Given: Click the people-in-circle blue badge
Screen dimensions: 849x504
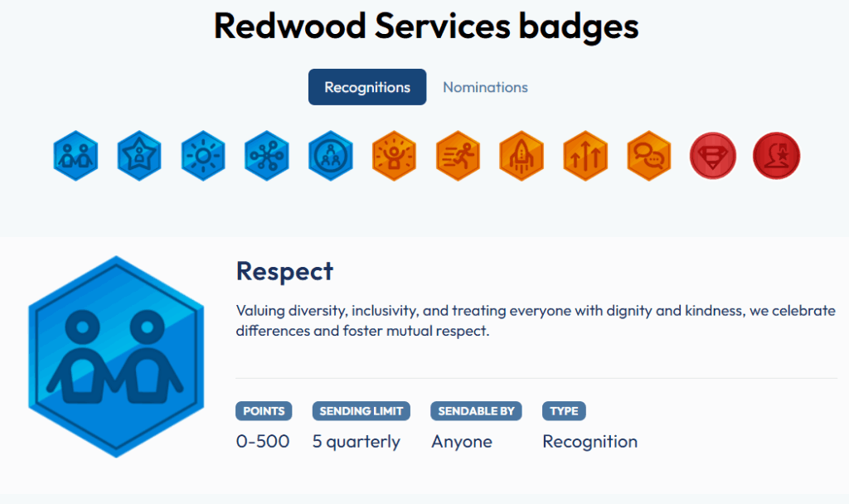Looking at the screenshot, I should [x=330, y=156].
